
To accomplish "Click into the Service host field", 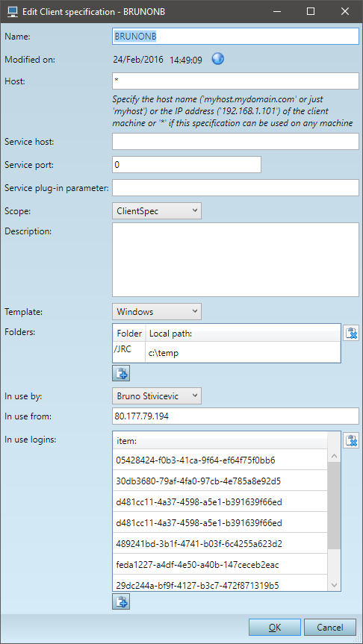I will tap(235, 142).
